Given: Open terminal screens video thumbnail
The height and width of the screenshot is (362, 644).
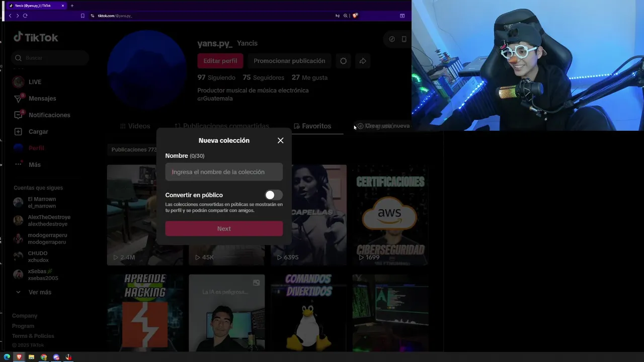Looking at the screenshot, I should (390, 313).
